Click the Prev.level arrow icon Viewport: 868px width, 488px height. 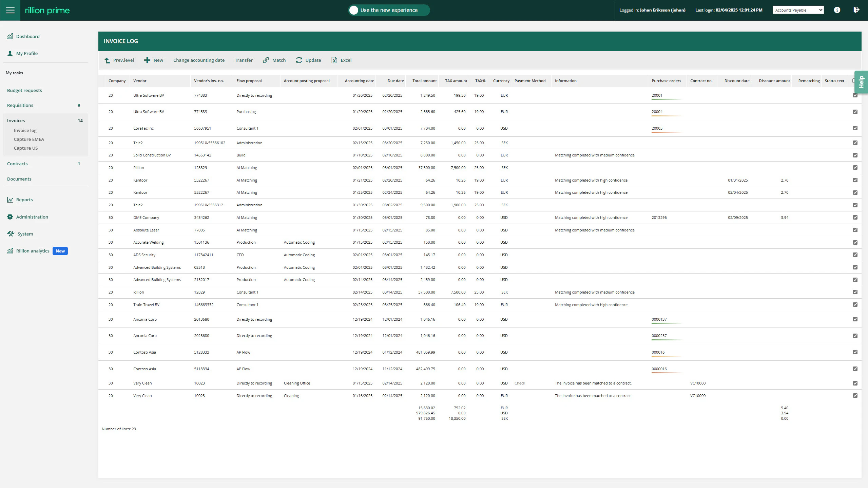click(107, 60)
